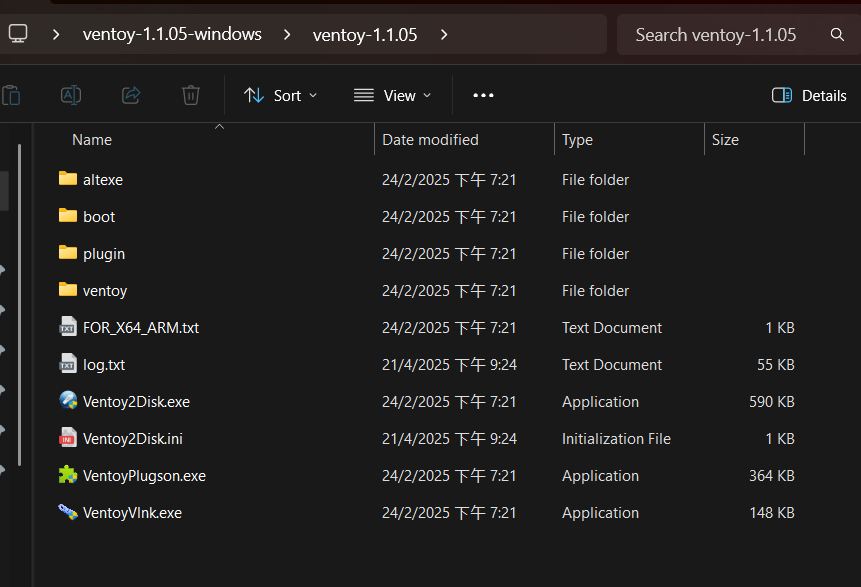The image size is (861, 587).
Task: Click the Share icon in toolbar
Action: 131,96
